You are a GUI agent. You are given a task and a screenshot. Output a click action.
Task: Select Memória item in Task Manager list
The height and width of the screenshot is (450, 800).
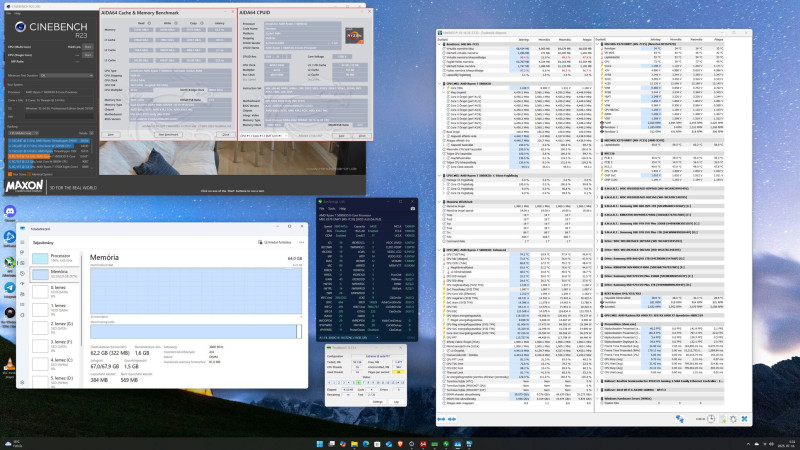[55, 274]
